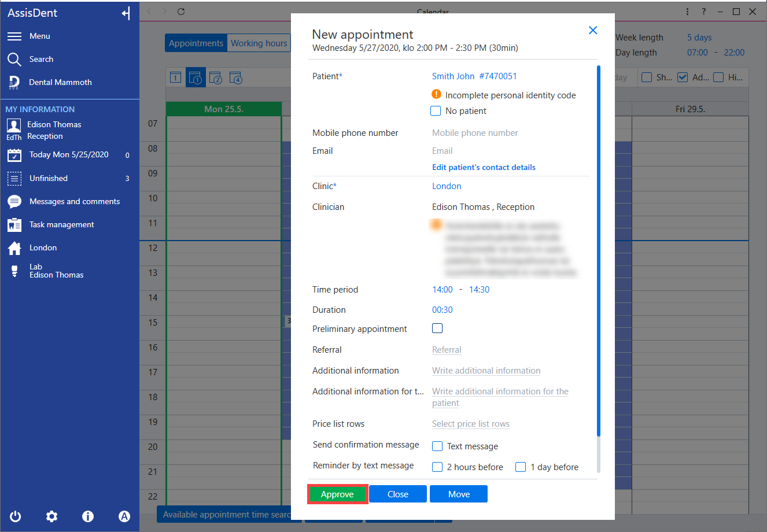Screen dimensions: 767x532
Task: Click the Search magnifier icon
Action: [14, 59]
